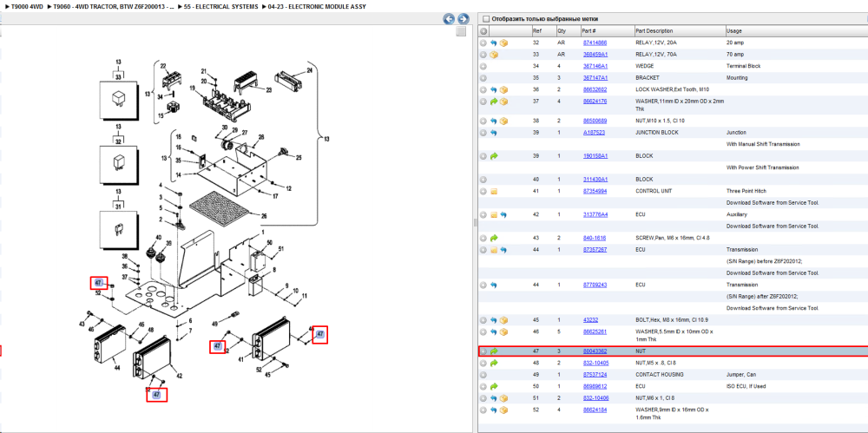Open part number link 86624184
The height and width of the screenshot is (433, 868).
(595, 410)
